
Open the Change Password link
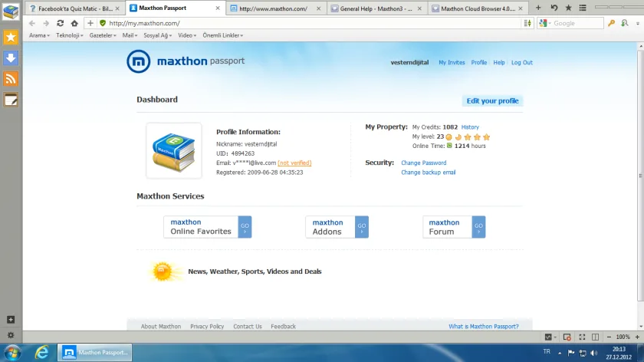pyautogui.click(x=423, y=163)
